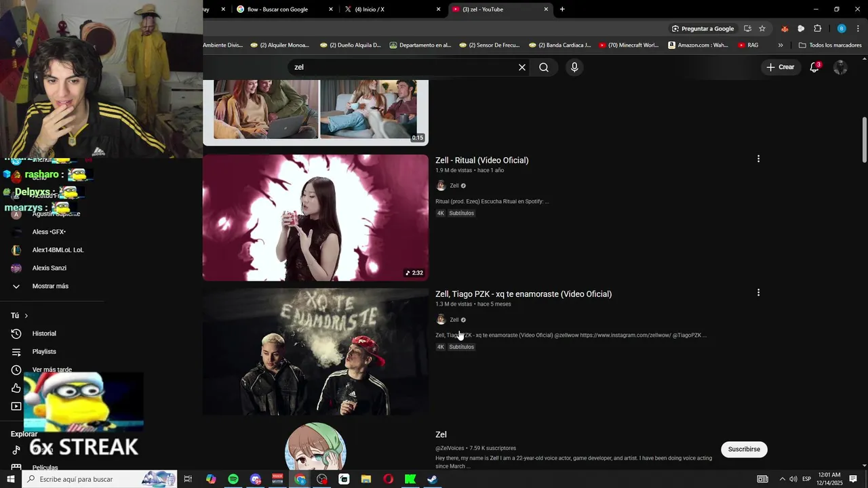Open the Zel channel name link
868x488 pixels.
[441, 434]
